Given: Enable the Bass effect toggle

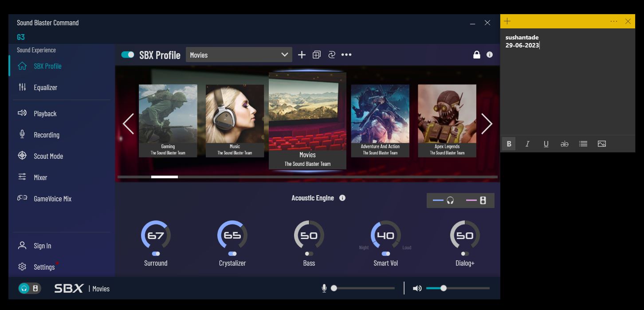Looking at the screenshot, I should [x=309, y=254].
